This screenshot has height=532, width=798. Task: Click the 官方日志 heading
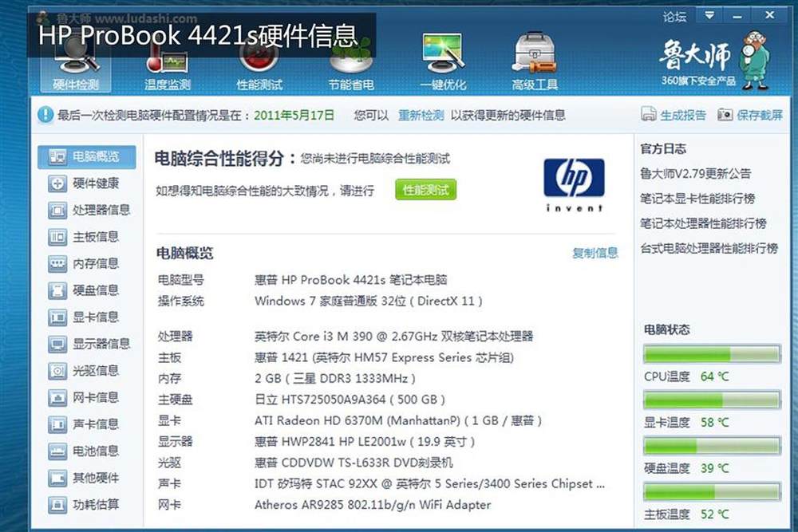663,149
